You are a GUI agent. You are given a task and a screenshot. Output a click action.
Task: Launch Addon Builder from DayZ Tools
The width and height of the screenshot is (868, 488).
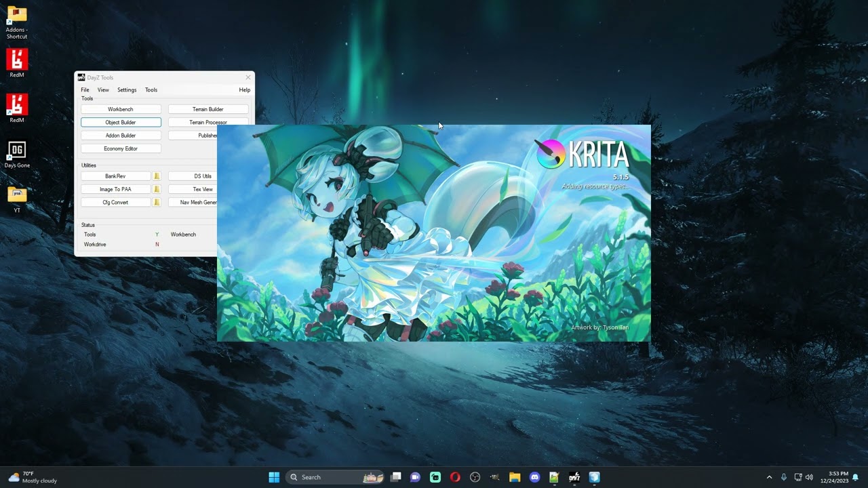point(121,136)
